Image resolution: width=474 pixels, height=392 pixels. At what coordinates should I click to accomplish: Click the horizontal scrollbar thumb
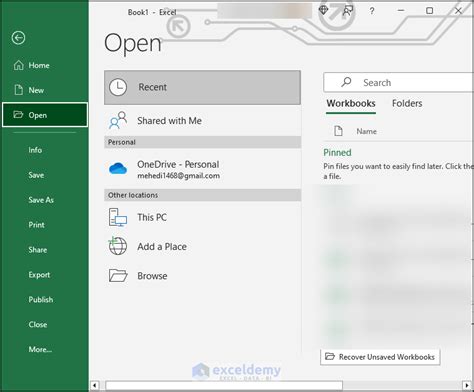[x=224, y=386]
